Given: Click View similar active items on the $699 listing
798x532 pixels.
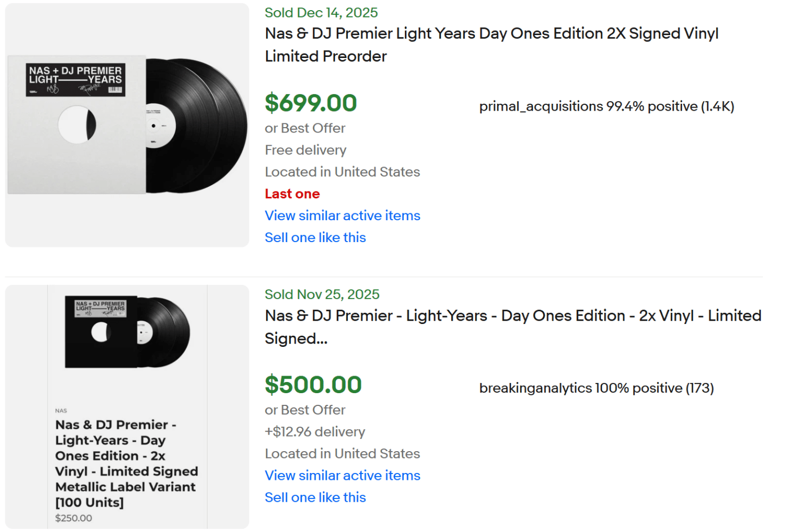Looking at the screenshot, I should [342, 215].
